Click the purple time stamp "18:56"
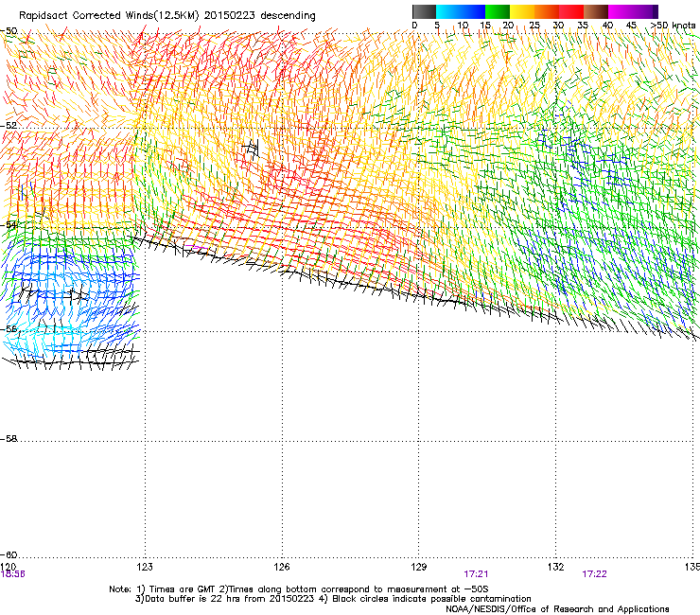Image resolution: width=700 pixels, height=615 pixels. coord(12,574)
